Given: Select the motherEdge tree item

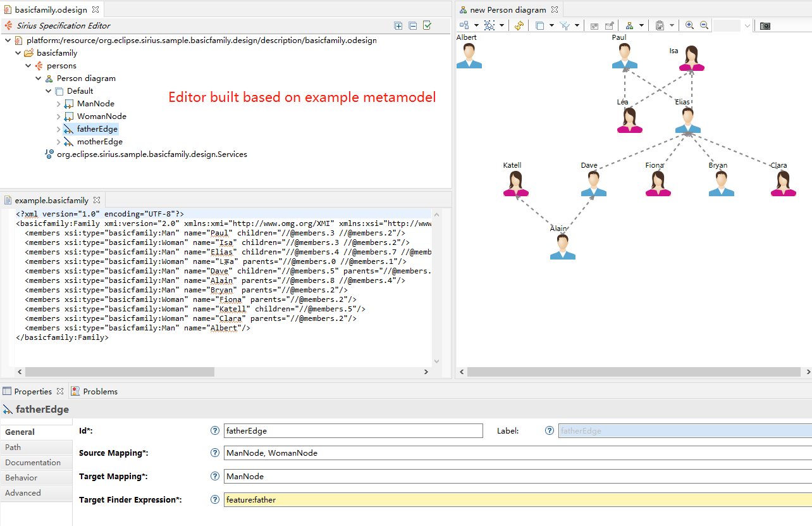Looking at the screenshot, I should [99, 142].
